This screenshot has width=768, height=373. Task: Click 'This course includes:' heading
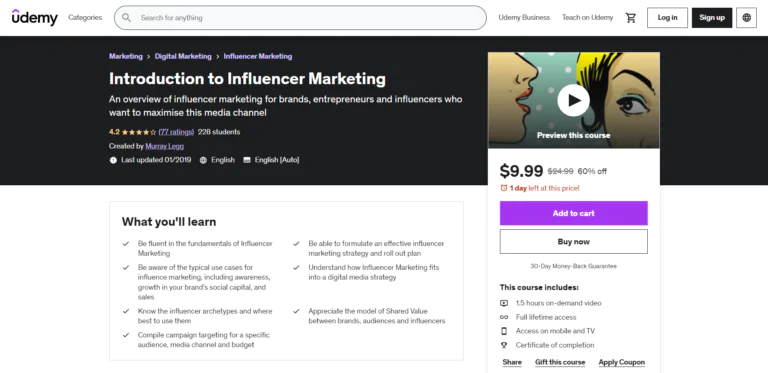pyautogui.click(x=539, y=287)
